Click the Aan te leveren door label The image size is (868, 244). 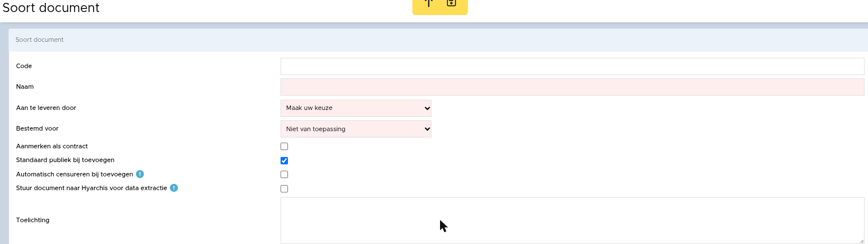[46, 108]
